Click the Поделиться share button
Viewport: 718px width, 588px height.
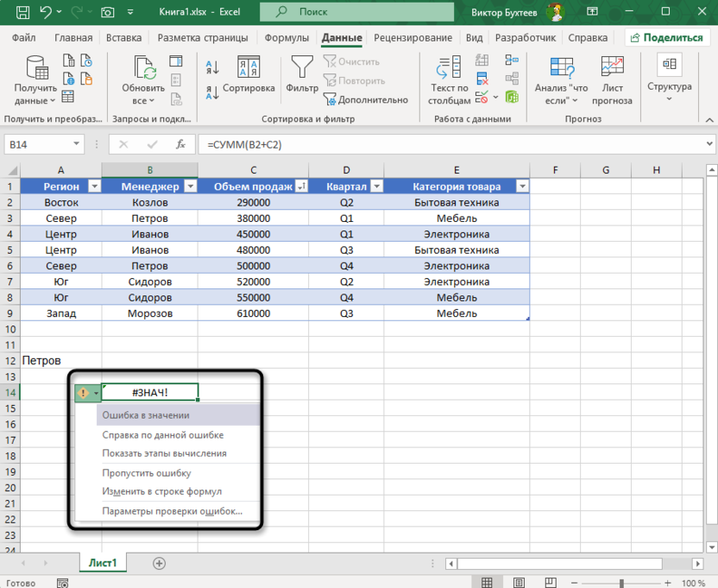point(666,38)
